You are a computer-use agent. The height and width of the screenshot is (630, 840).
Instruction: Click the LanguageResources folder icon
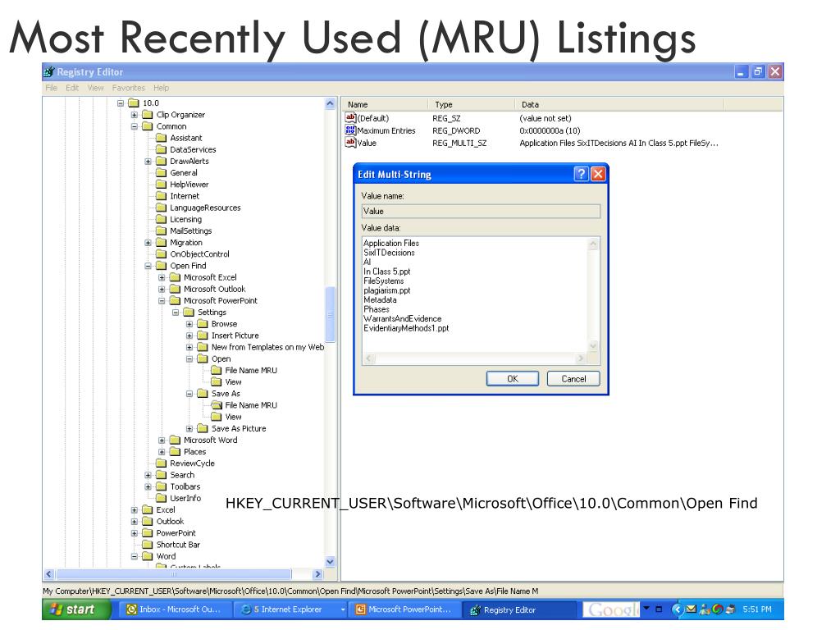coord(161,208)
